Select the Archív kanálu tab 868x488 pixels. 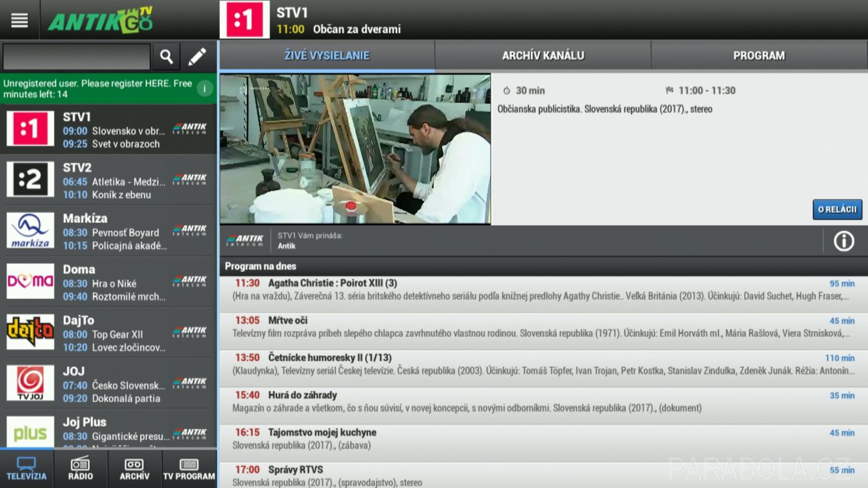coord(543,56)
